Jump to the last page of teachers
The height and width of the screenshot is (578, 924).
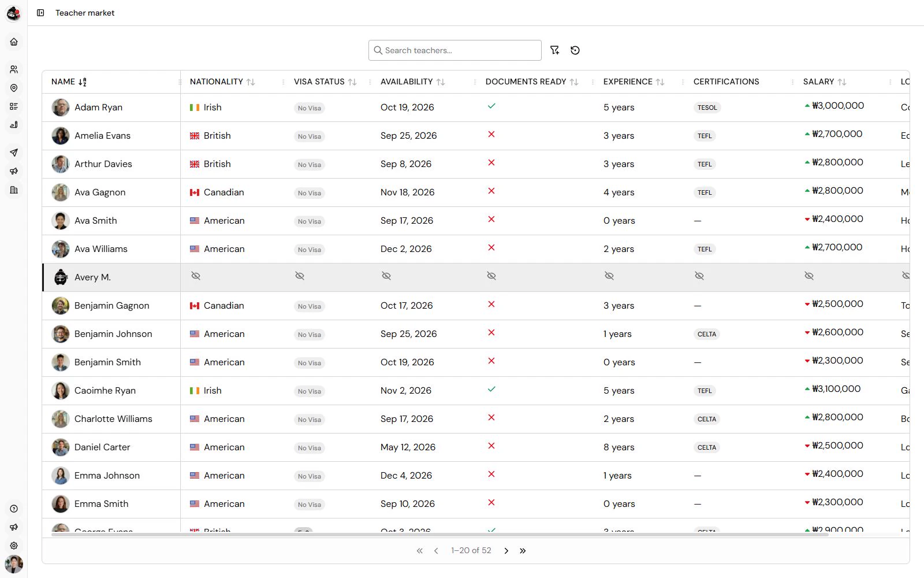click(523, 551)
